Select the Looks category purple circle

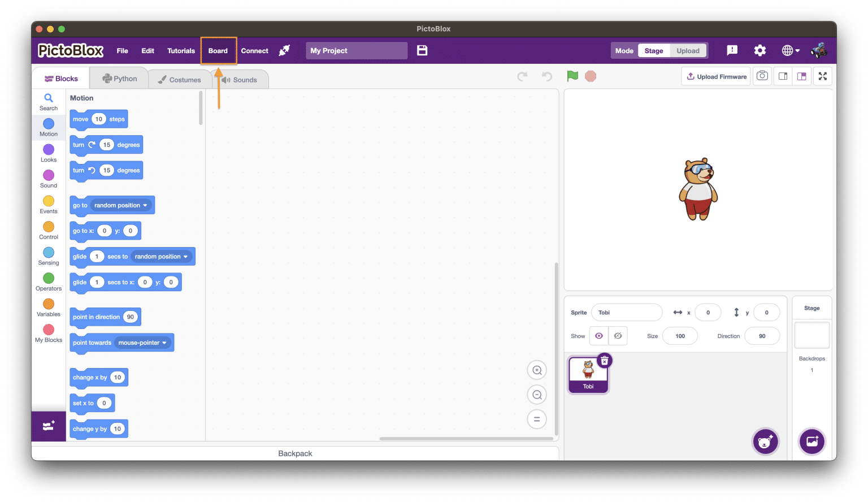(49, 150)
